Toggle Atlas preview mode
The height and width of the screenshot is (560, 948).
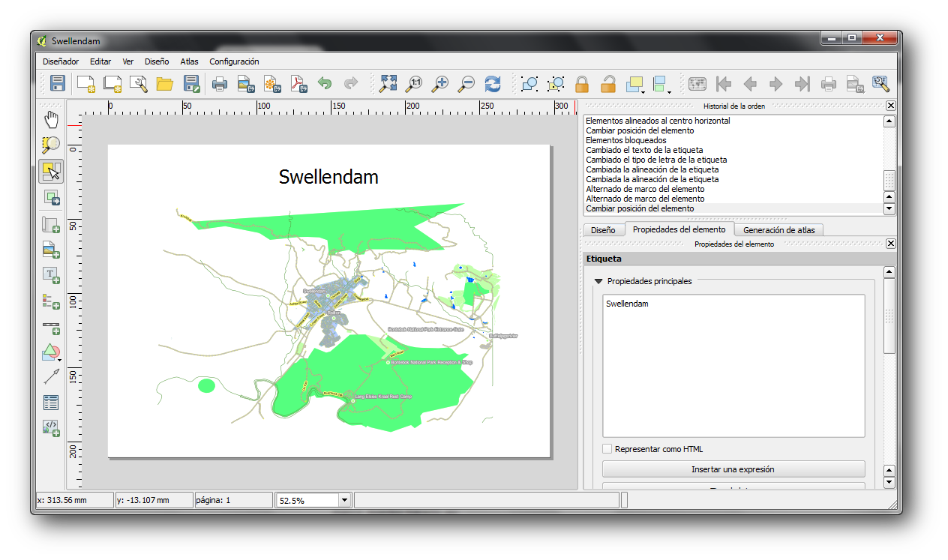point(697,83)
